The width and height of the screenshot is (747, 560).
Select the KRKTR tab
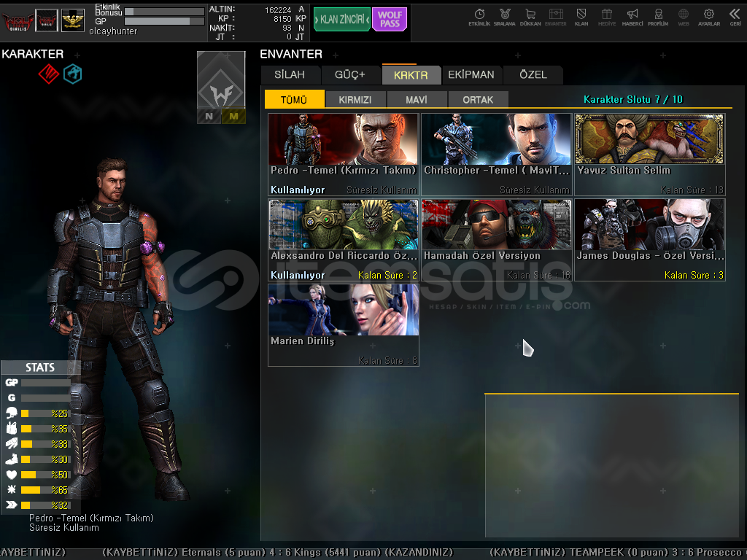[x=411, y=75]
